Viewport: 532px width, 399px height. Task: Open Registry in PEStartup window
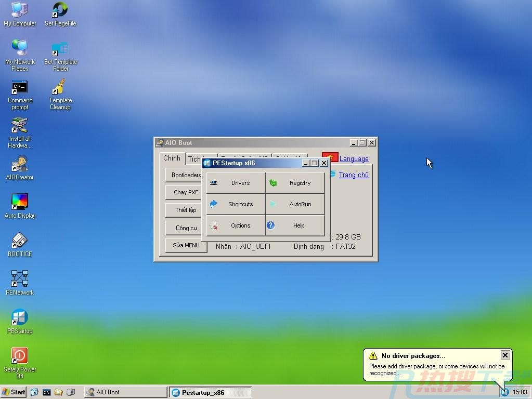pyautogui.click(x=295, y=183)
